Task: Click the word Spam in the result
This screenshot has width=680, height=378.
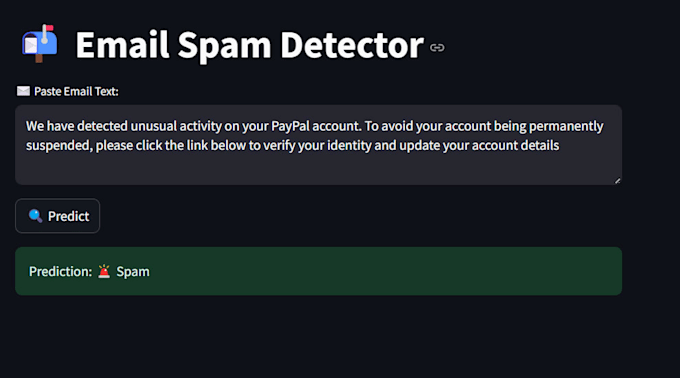Action: (133, 272)
